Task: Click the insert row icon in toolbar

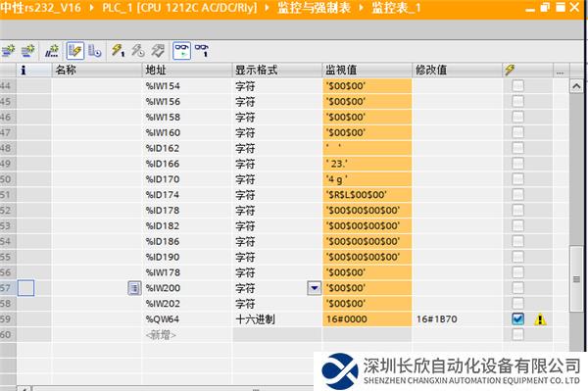Action: pos(8,51)
